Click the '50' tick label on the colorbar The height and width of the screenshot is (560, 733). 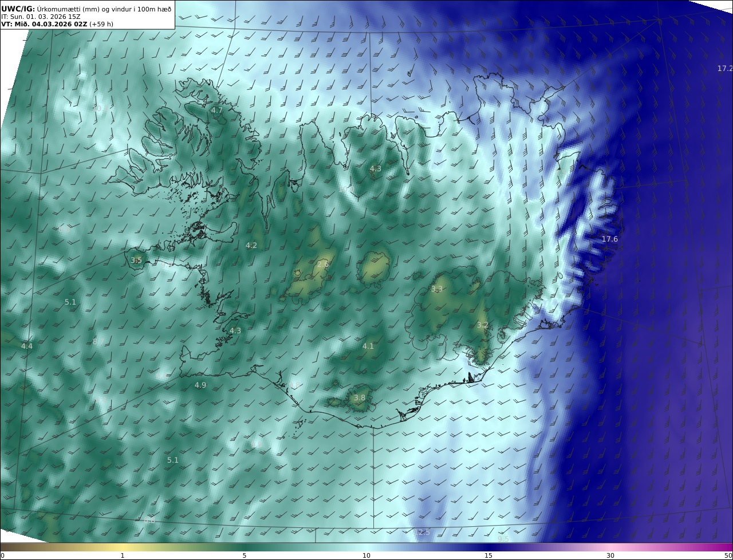pos(728,555)
